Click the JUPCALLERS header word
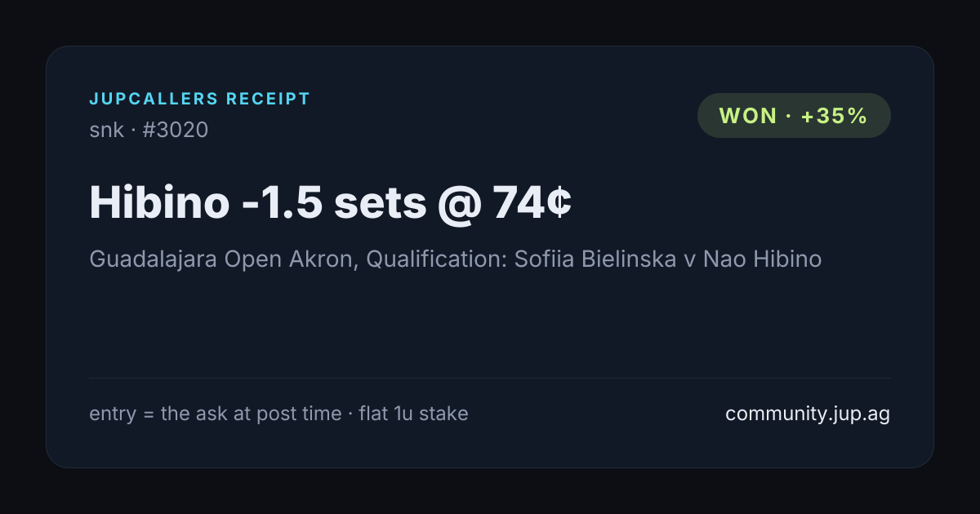 pyautogui.click(x=154, y=99)
